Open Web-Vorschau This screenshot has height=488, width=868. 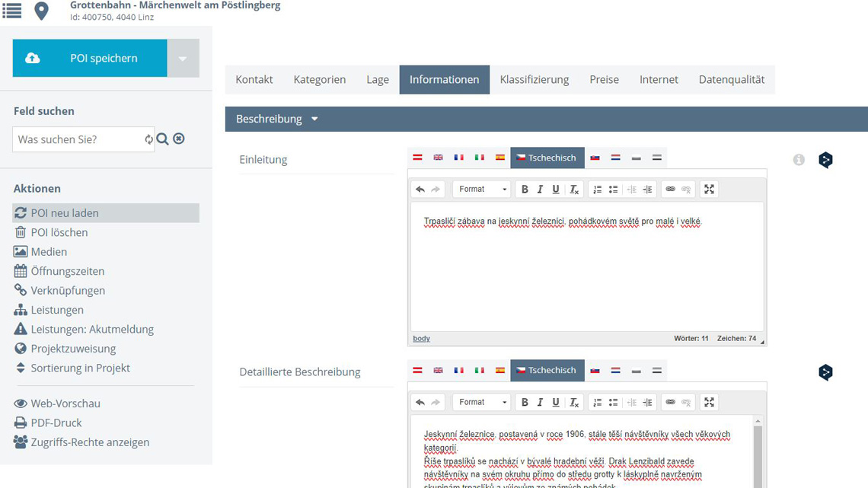57,403
